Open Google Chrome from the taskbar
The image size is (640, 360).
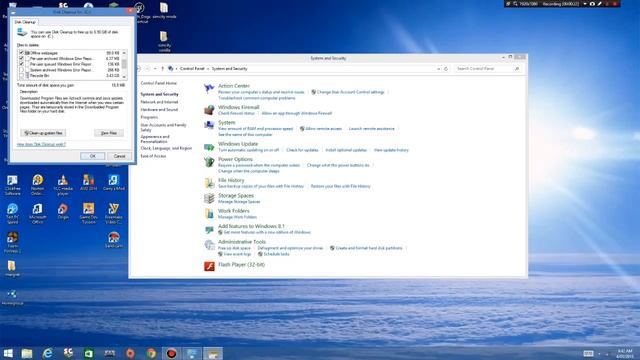151,353
